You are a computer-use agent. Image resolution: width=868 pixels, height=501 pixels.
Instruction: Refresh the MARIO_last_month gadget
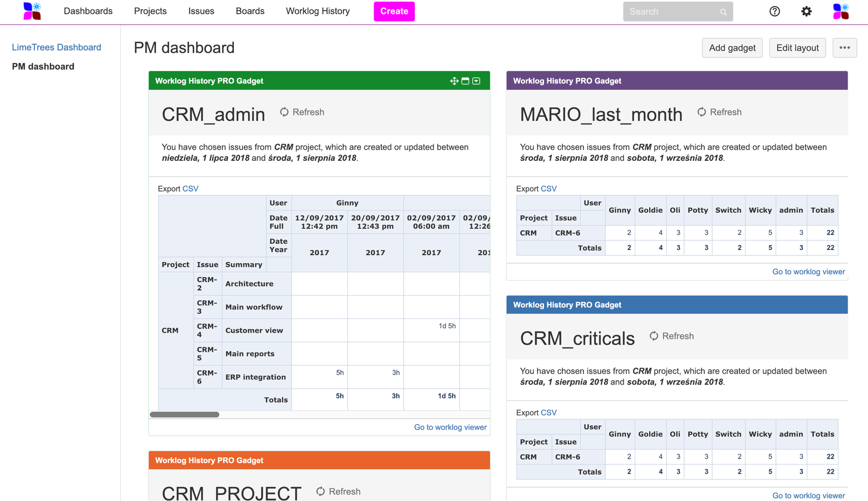point(719,112)
